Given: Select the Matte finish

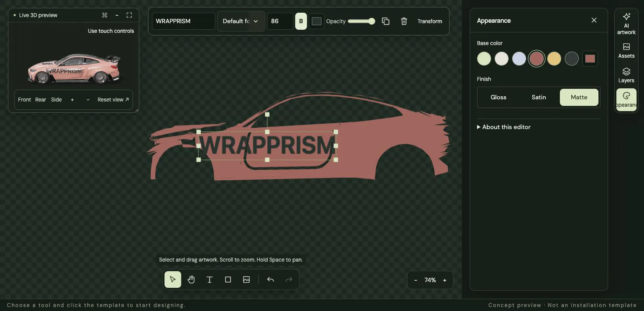Looking at the screenshot, I should [x=579, y=97].
